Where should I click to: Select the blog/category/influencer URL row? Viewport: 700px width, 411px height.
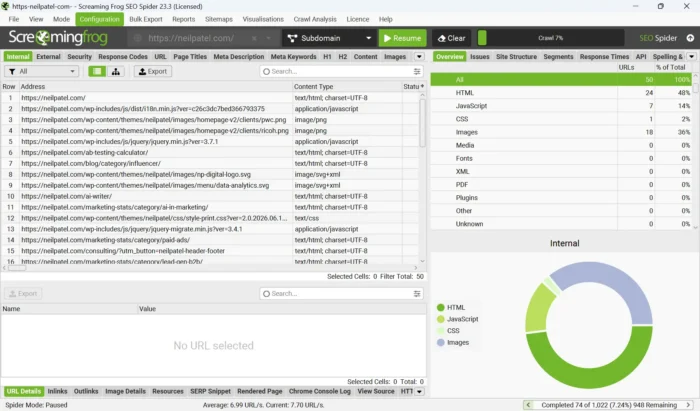[210, 163]
